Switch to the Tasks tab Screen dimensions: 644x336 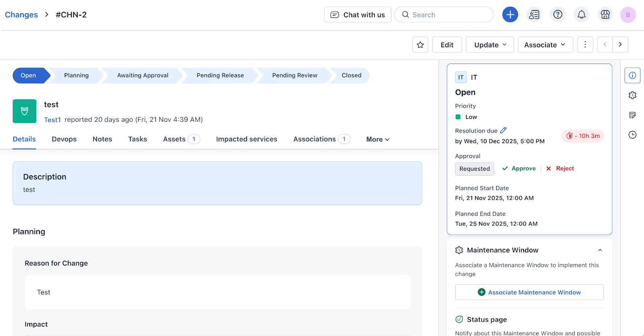pyautogui.click(x=138, y=139)
